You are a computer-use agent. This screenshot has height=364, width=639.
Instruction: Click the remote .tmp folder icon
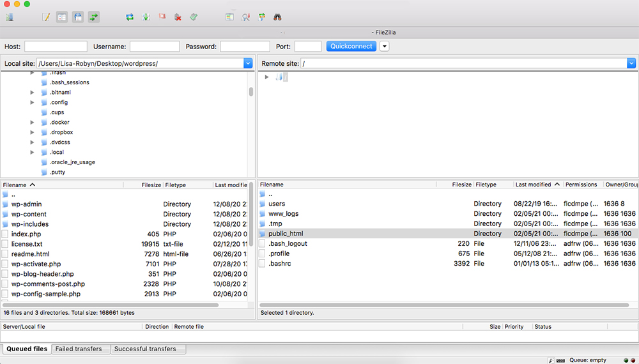coord(263,224)
